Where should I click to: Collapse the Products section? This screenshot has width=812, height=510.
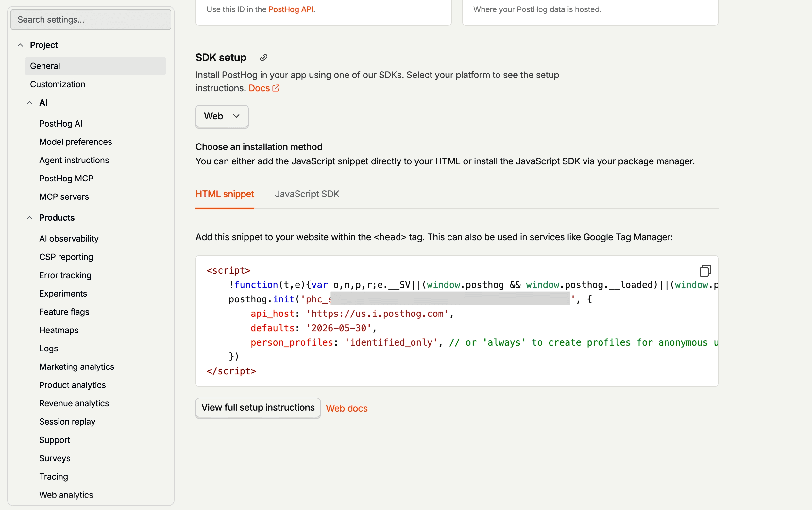click(x=29, y=218)
